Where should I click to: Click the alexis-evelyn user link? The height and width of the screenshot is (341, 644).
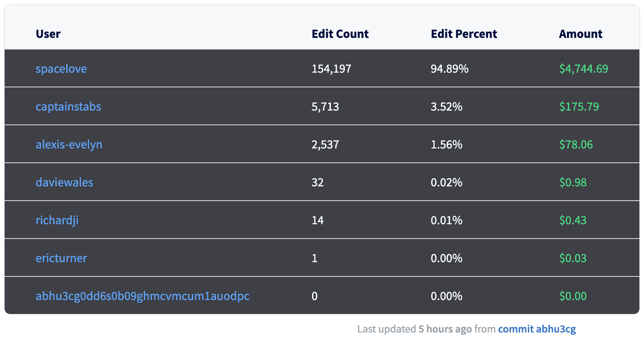[x=69, y=145]
